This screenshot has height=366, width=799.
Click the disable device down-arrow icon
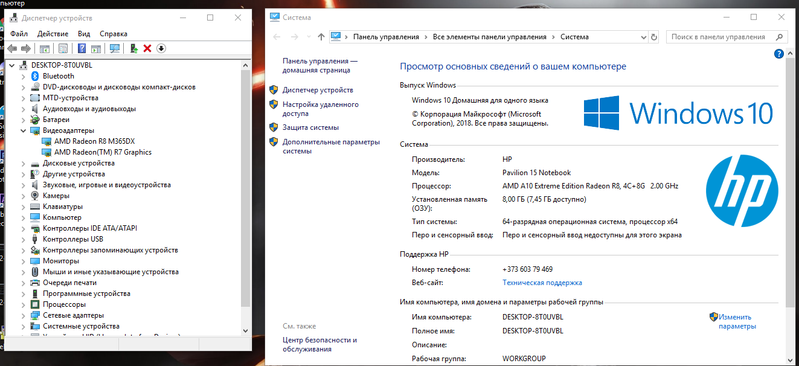[161, 48]
